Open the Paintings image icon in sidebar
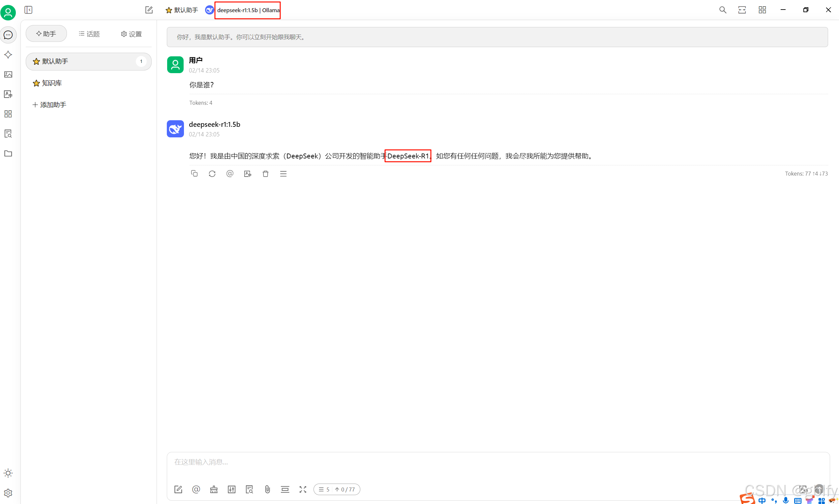 [x=8, y=74]
